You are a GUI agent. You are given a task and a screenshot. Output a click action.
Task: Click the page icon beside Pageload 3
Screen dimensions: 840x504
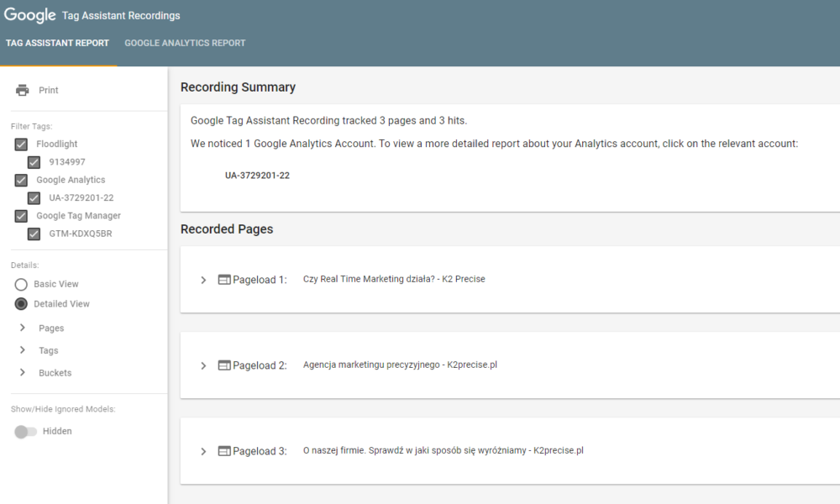pos(224,451)
